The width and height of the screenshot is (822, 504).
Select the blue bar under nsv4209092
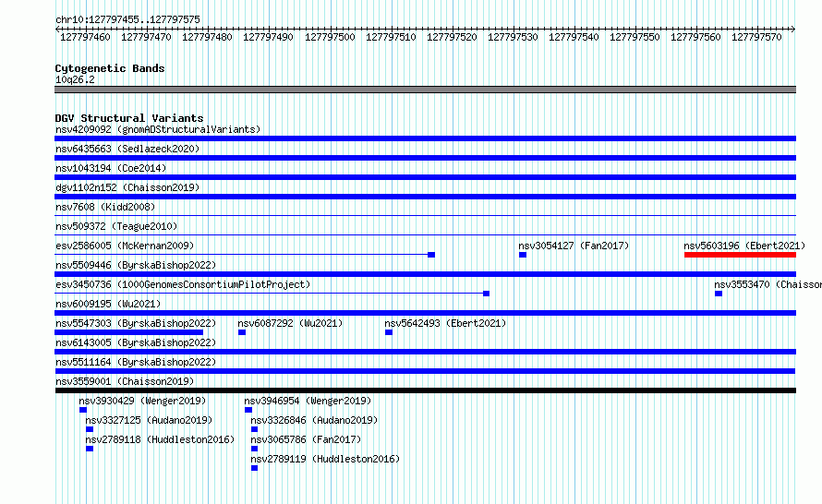click(x=425, y=138)
